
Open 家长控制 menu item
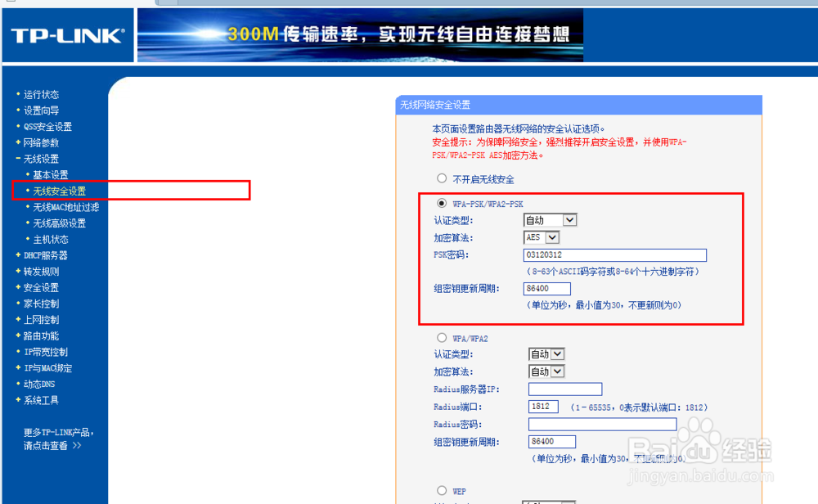[x=41, y=304]
